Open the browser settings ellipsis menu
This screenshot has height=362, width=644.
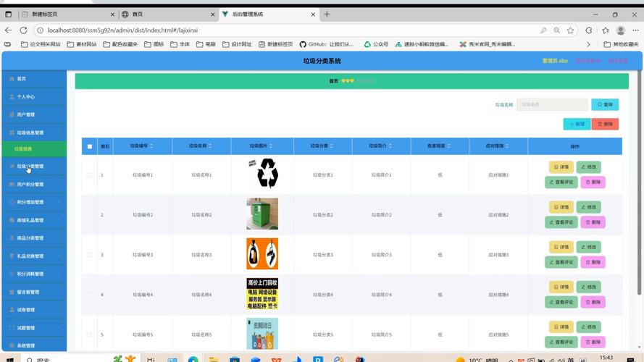[635, 30]
